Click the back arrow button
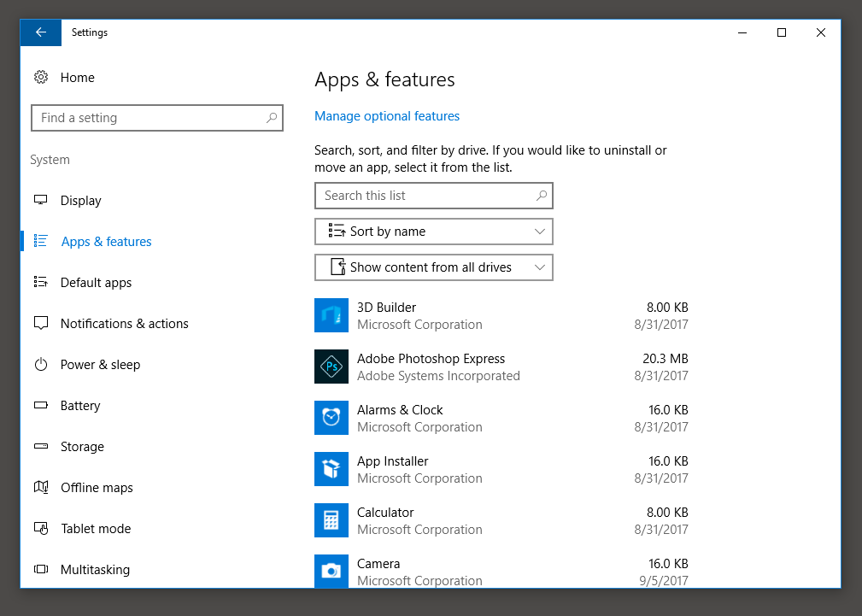Viewport: 862px width, 616px height. [41, 32]
